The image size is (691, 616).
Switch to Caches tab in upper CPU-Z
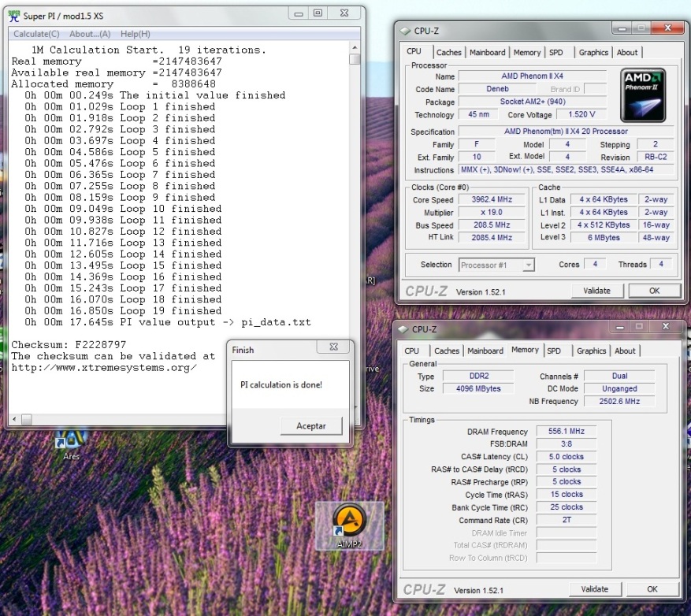(448, 53)
